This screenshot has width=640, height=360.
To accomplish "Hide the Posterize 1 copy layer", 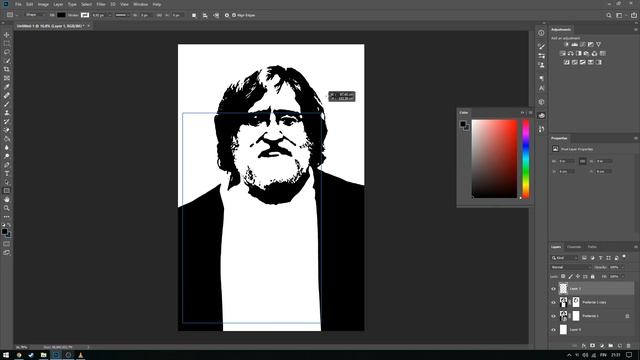I will coord(553,302).
